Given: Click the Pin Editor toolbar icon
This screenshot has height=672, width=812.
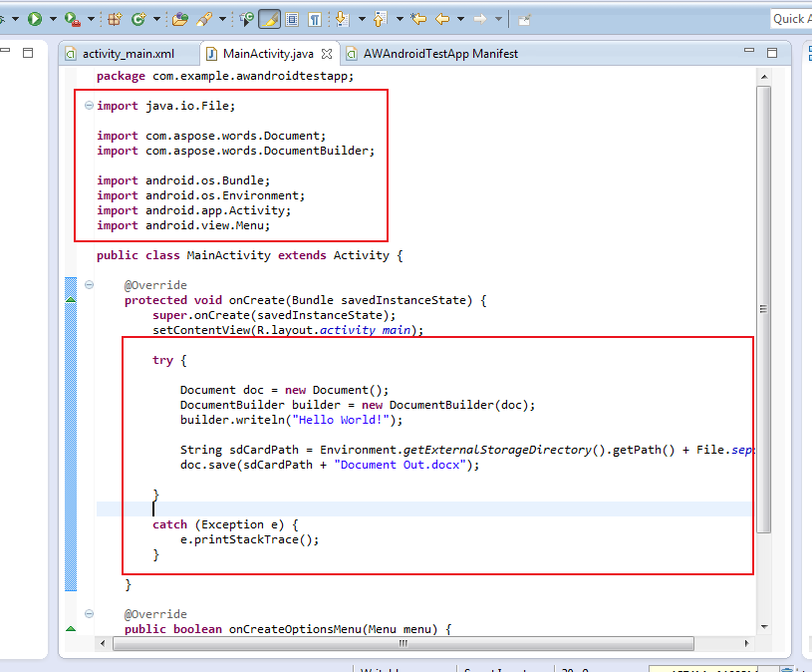Looking at the screenshot, I should pos(525,20).
